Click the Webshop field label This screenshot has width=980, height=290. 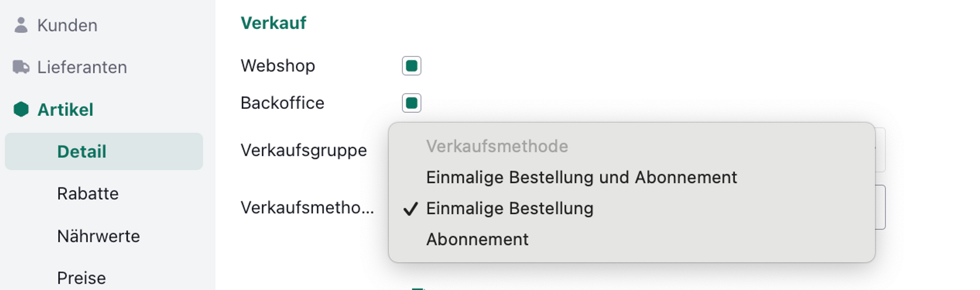(x=278, y=66)
